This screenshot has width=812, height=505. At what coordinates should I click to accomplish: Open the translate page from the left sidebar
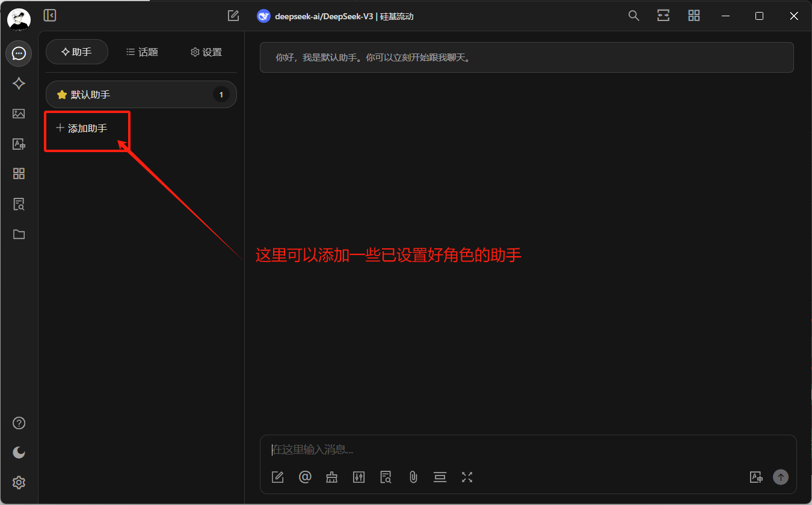[x=19, y=144]
